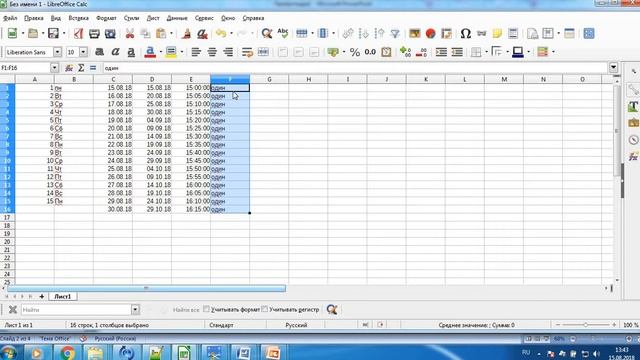Viewport: 640px width, 360px height.
Task: Click the horizontal sheet scrollbar
Action: [146, 288]
